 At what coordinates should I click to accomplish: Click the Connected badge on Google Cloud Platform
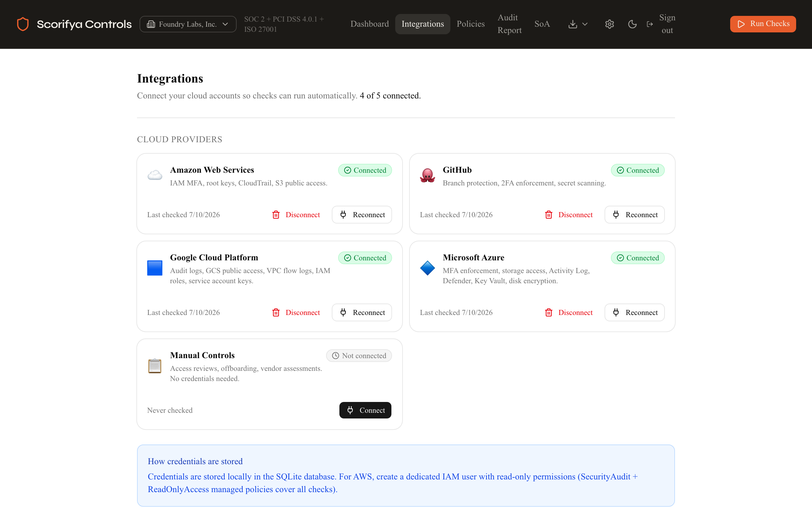365,258
